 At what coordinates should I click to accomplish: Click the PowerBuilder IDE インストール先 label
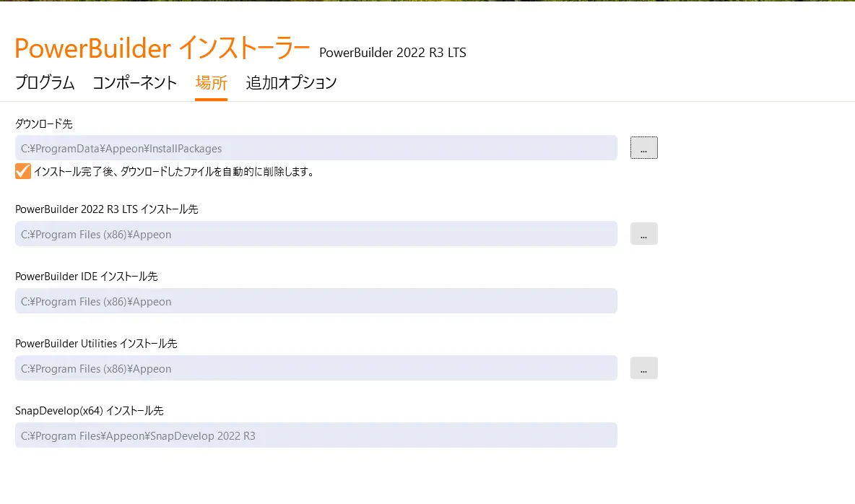click(x=86, y=277)
